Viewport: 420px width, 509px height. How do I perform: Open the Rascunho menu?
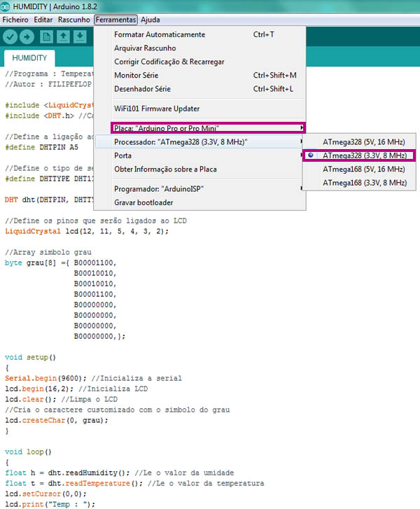pos(74,20)
